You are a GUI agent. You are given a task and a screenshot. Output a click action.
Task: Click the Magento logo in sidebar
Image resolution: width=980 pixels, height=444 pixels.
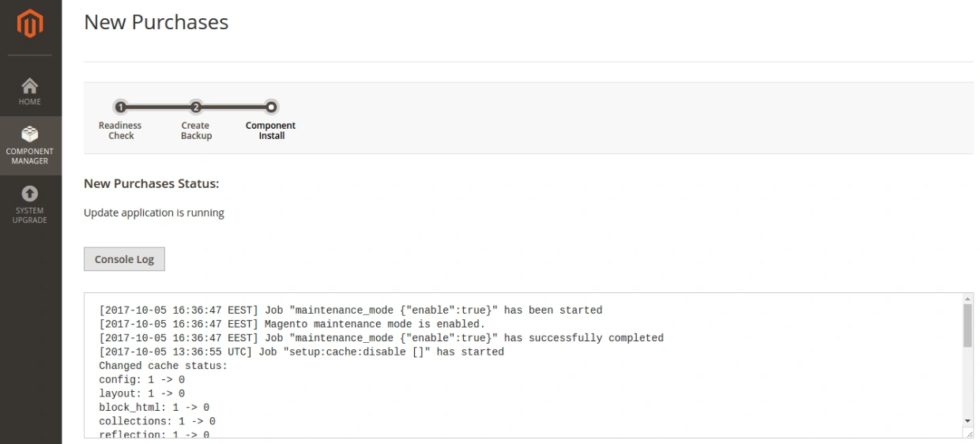pyautogui.click(x=30, y=24)
